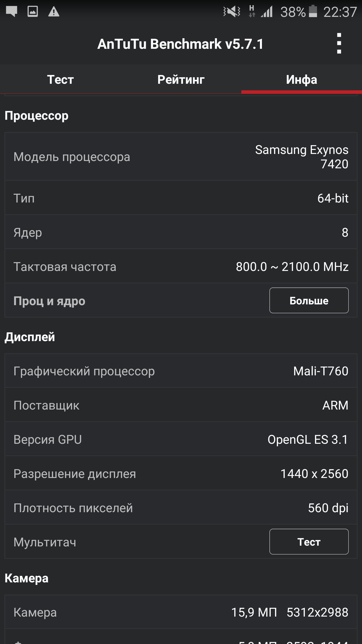
Task: Tap the notification message icon in status bar
Action: (x=12, y=12)
